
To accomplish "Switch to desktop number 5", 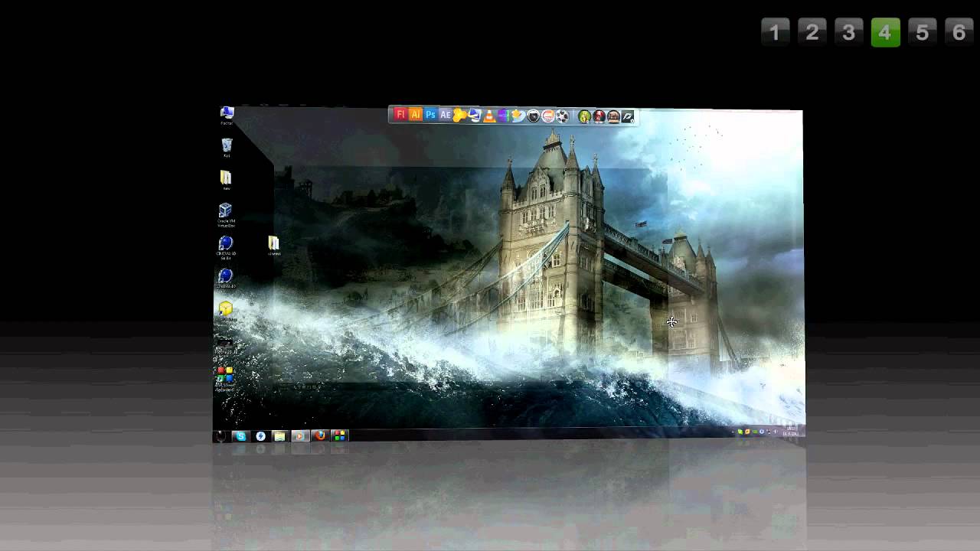I will [923, 32].
